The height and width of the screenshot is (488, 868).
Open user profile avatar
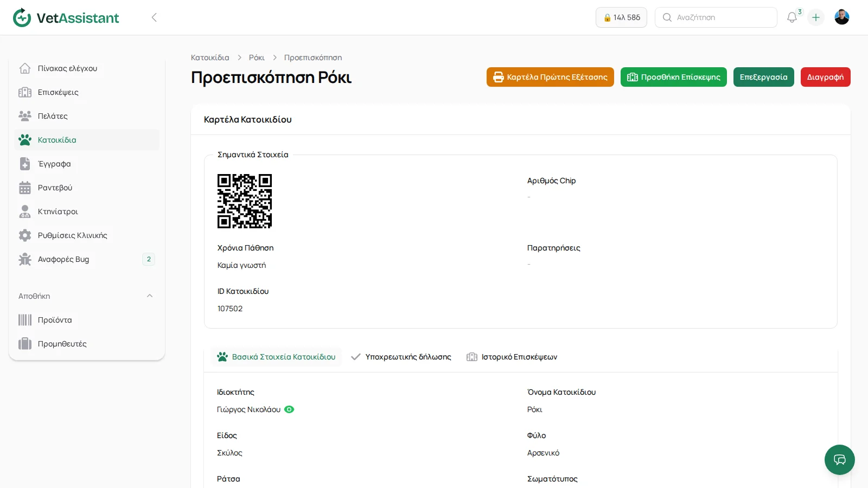pos(842,17)
